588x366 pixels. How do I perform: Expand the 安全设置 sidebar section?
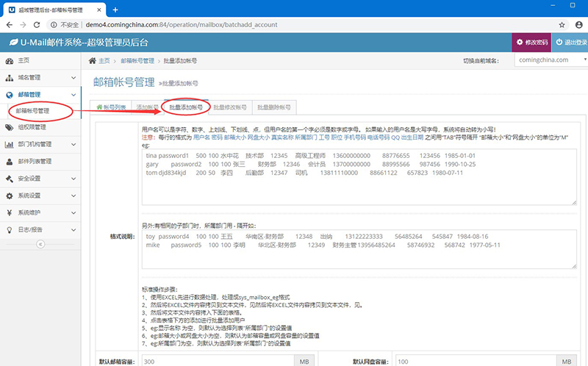pyautogui.click(x=40, y=179)
